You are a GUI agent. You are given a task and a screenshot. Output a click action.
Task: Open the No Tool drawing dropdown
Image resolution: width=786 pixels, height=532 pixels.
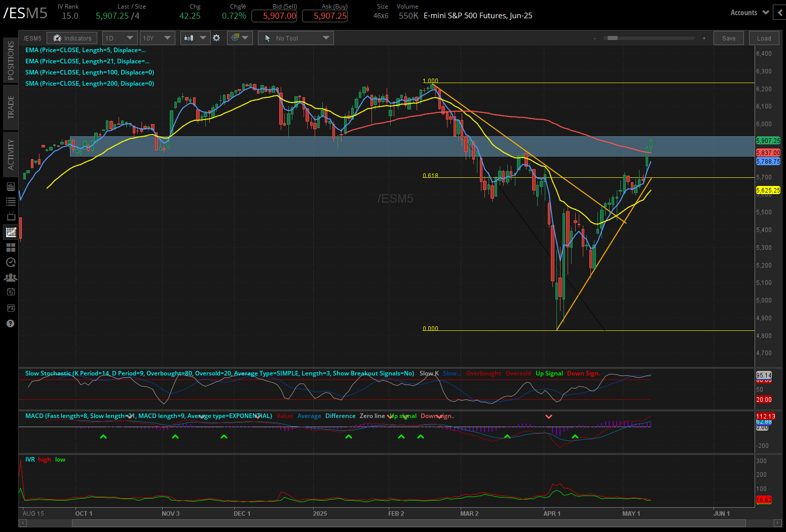point(295,37)
